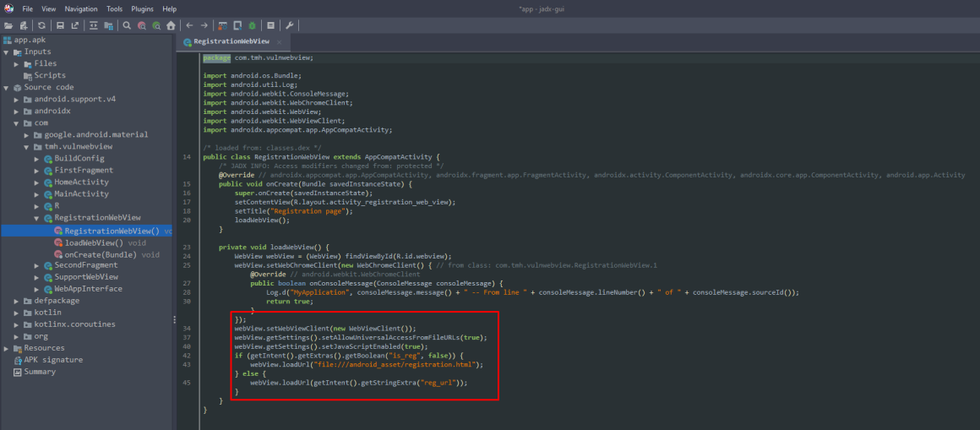Open the File menu

pos(28,9)
